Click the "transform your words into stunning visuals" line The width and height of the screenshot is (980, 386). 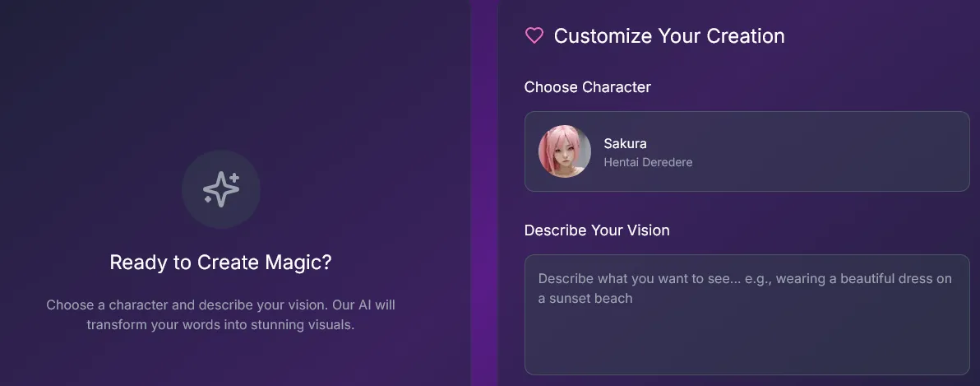pyautogui.click(x=220, y=324)
